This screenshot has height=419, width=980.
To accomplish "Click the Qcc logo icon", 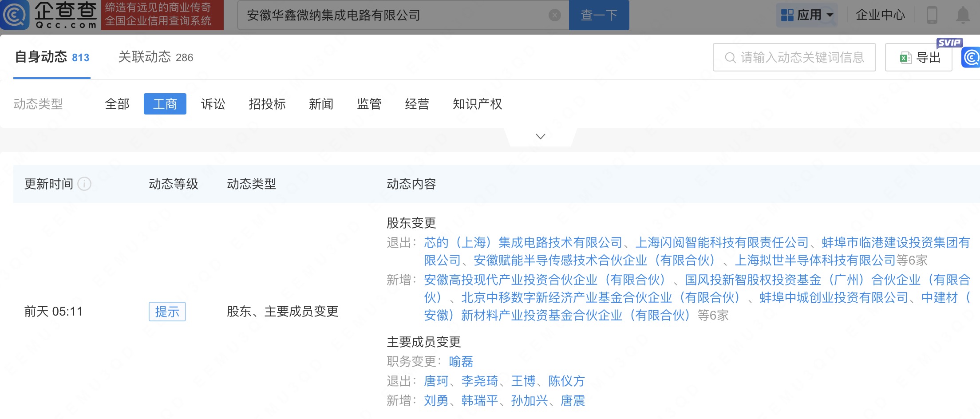I will (15, 15).
